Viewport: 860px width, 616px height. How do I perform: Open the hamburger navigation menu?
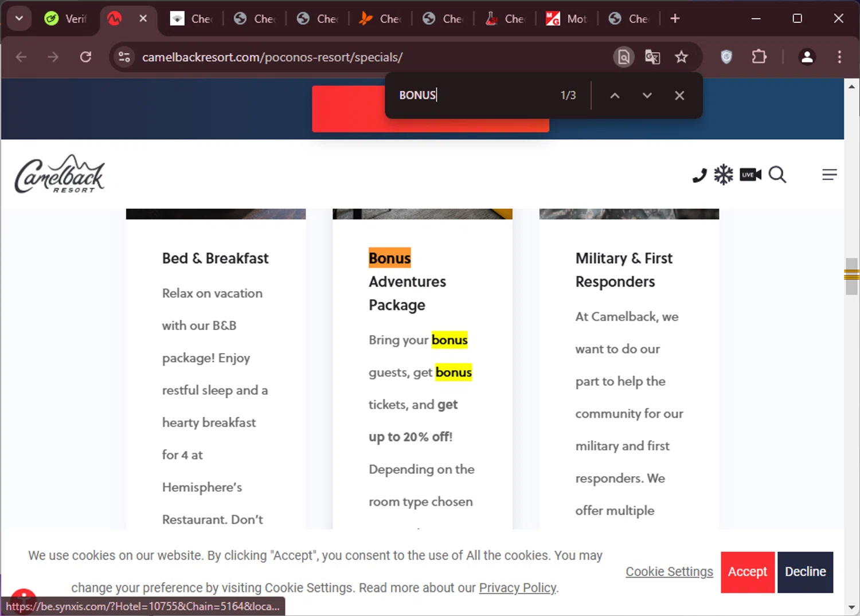829,175
